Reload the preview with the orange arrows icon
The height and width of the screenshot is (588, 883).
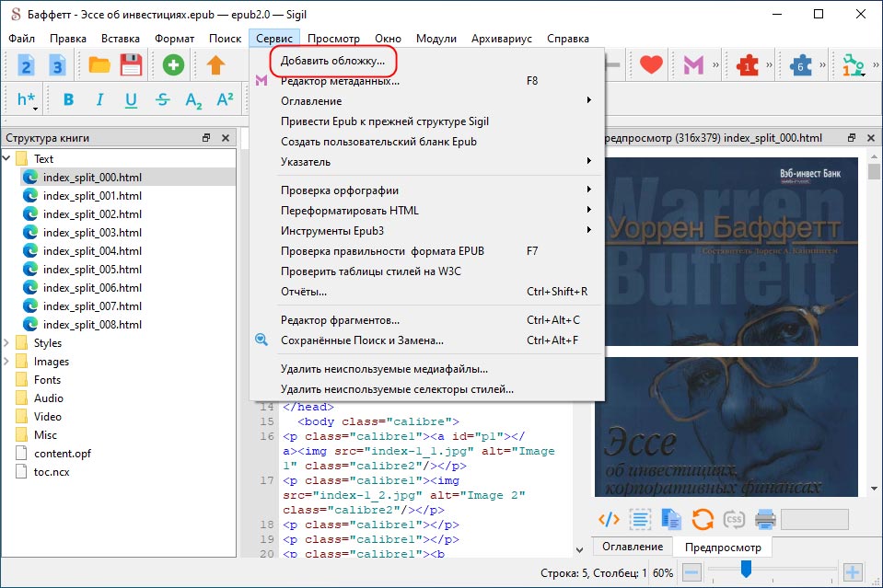[703, 519]
